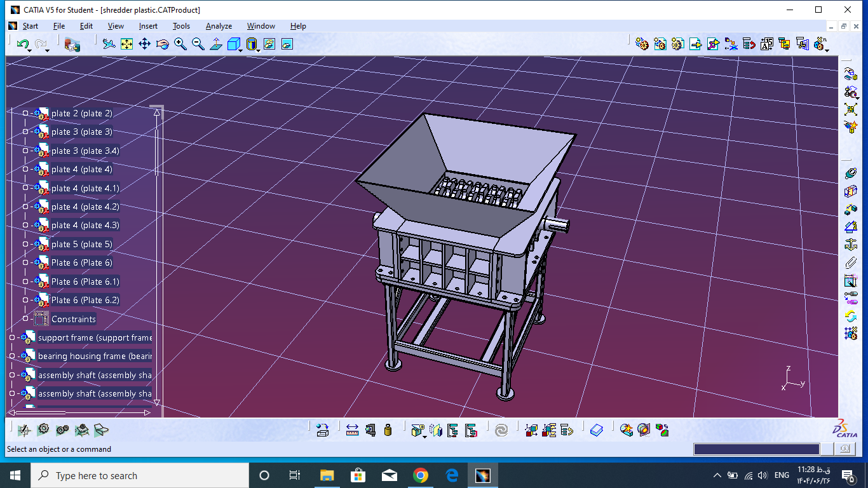Select the Fit All In tool
The height and width of the screenshot is (488, 868).
126,44
